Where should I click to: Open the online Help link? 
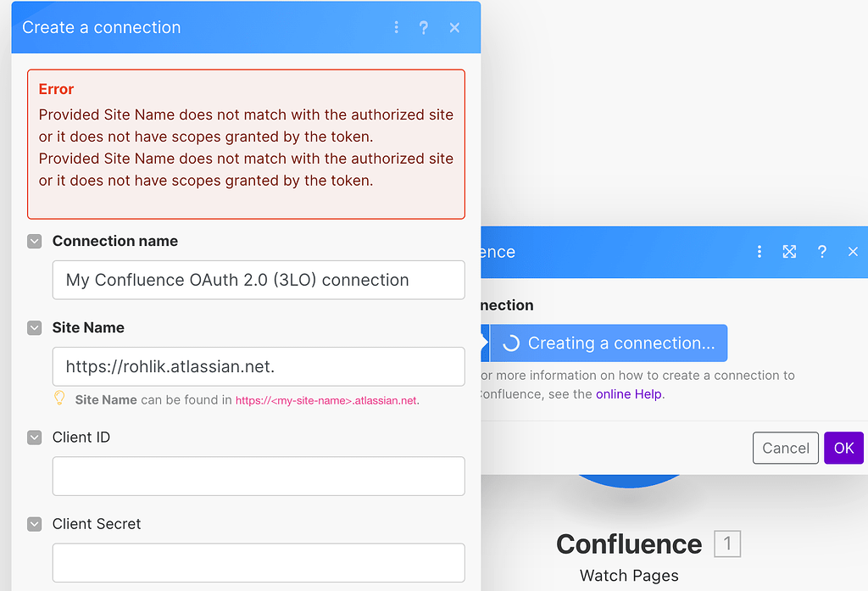[x=629, y=393]
